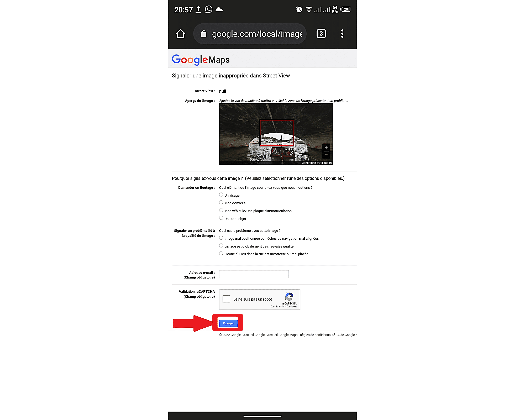525x420 pixels.
Task: Click the browser menu (three dots) icon
Action: [342, 33]
